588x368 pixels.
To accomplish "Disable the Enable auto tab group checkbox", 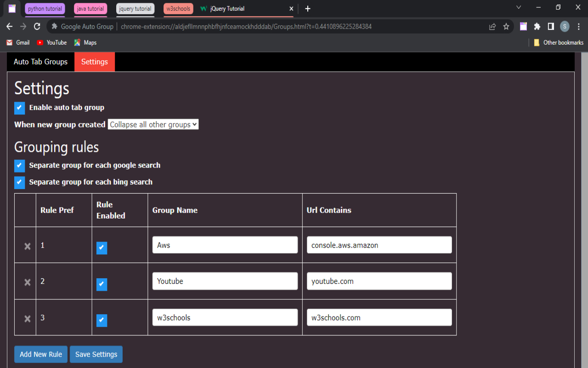I will click(x=19, y=108).
